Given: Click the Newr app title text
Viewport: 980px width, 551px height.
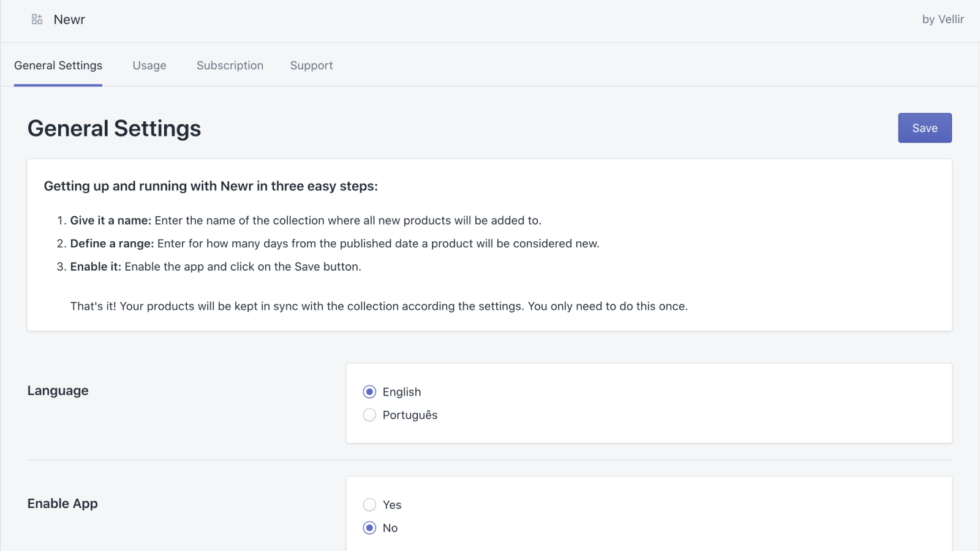Looking at the screenshot, I should pyautogui.click(x=69, y=20).
